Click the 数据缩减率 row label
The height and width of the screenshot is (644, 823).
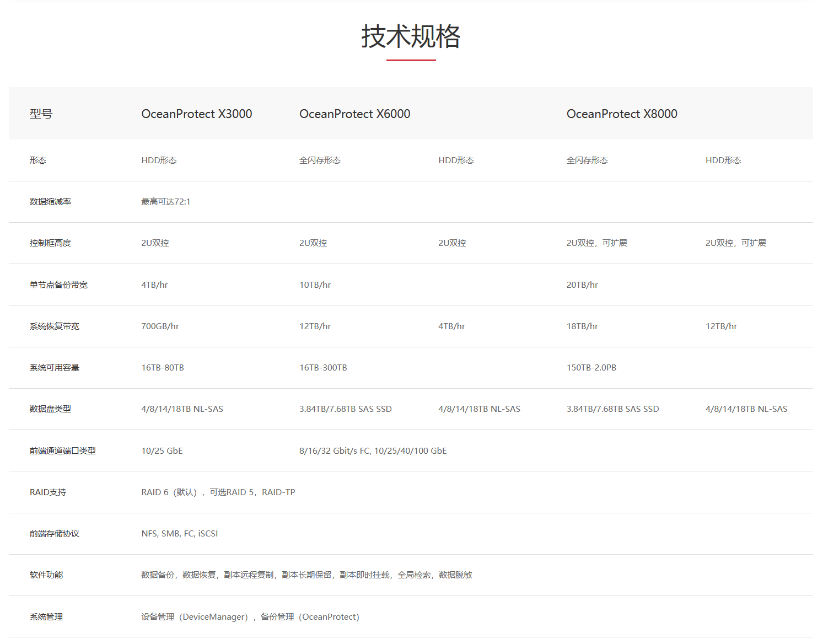pyautogui.click(x=50, y=202)
